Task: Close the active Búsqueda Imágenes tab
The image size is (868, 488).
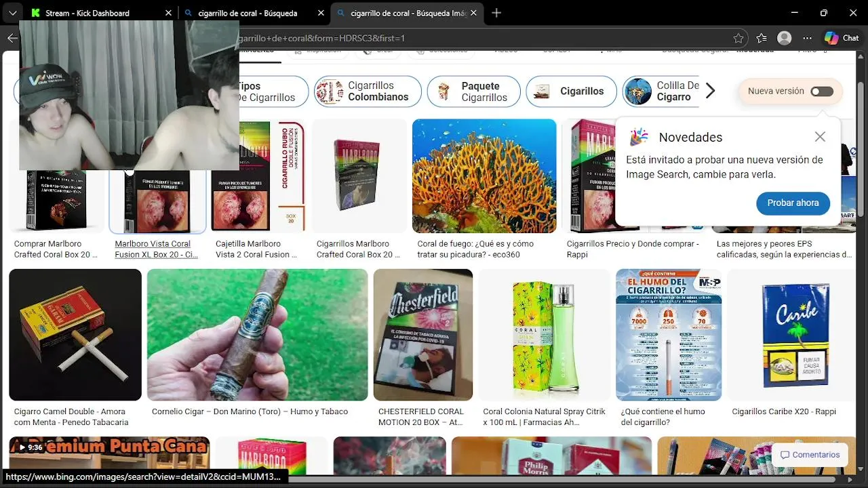Action: point(473,13)
